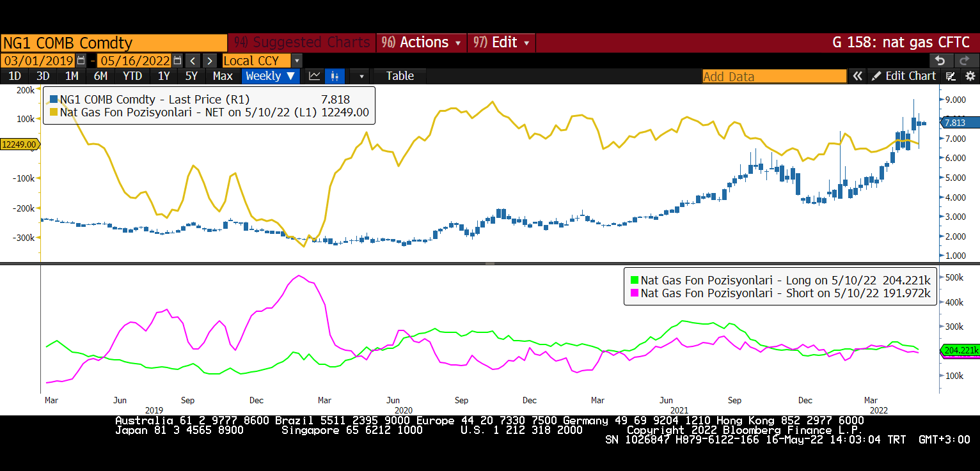The height and width of the screenshot is (471, 980).
Task: Click the 9.000 right axis label
Action: point(957,100)
